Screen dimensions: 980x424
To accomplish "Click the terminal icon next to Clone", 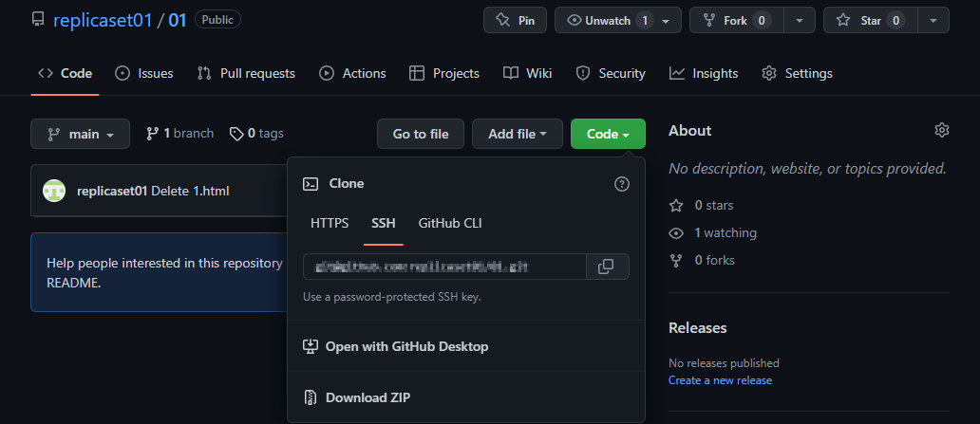I will click(x=311, y=184).
